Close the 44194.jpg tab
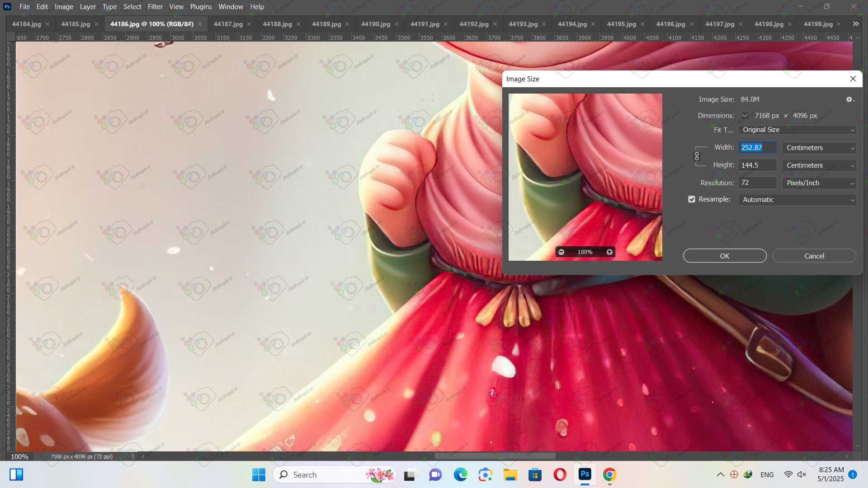 point(593,24)
